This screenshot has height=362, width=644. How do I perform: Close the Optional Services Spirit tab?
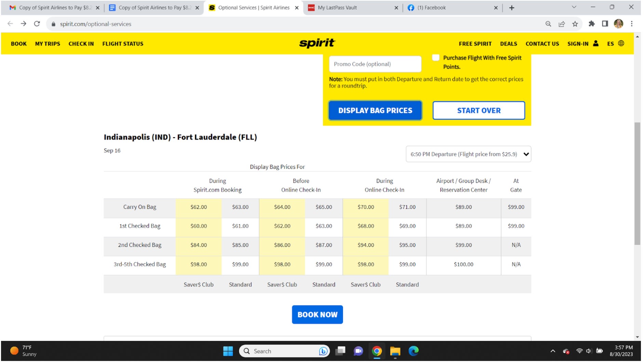(297, 8)
